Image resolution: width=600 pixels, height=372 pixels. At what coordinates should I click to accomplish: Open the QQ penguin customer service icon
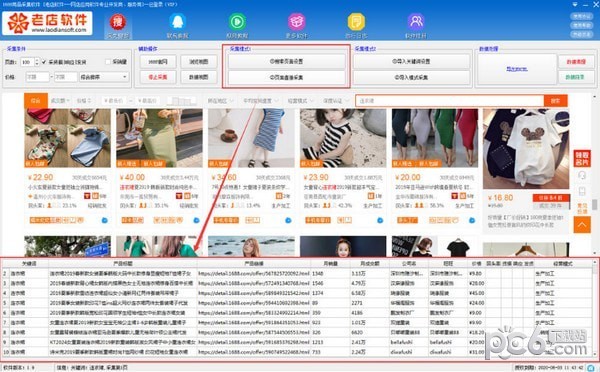(x=178, y=22)
